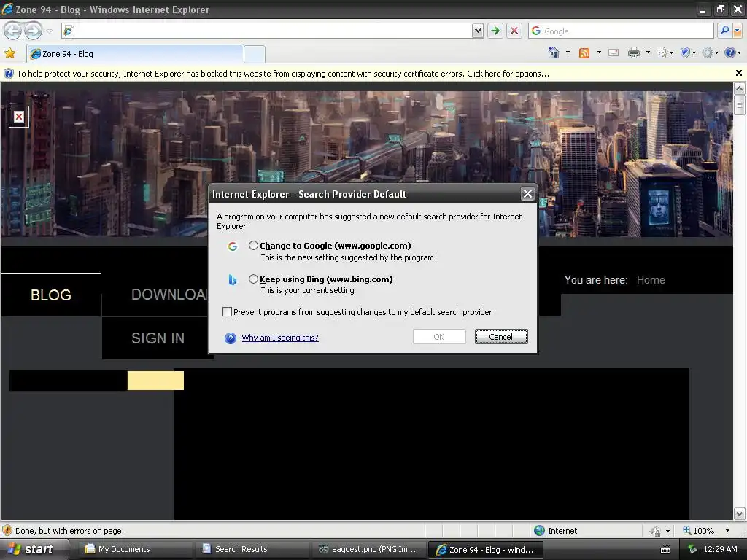The height and width of the screenshot is (560, 747).
Task: Click the Page menu icon
Action: coord(662,52)
